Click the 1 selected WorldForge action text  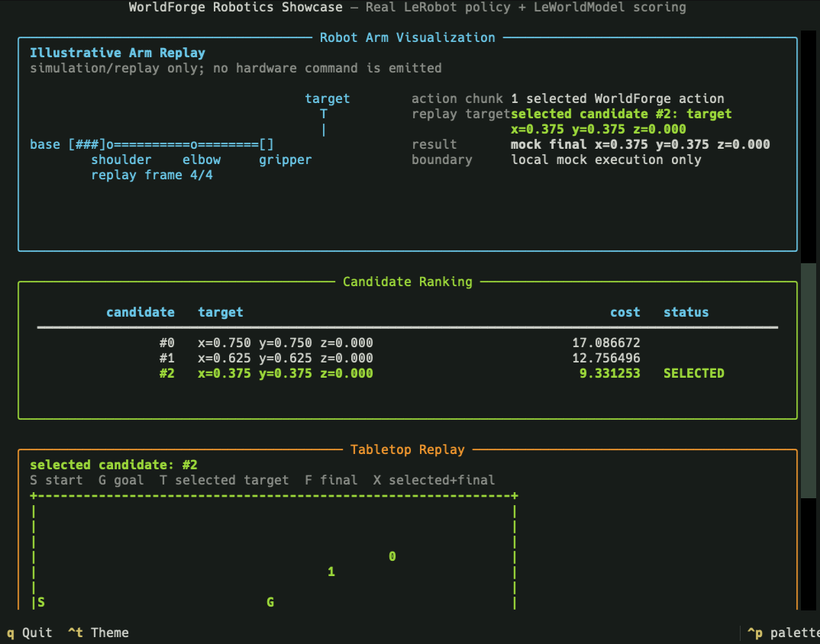(618, 98)
